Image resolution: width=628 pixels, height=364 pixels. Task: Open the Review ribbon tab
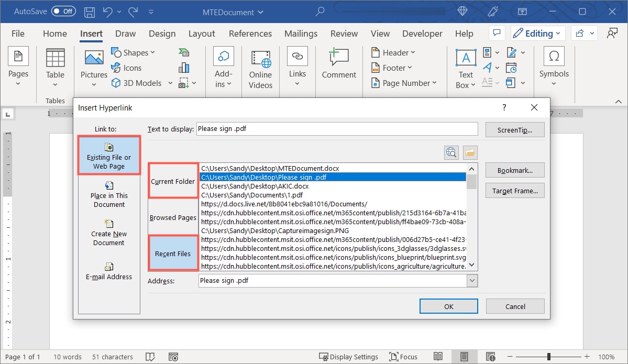[x=344, y=33]
